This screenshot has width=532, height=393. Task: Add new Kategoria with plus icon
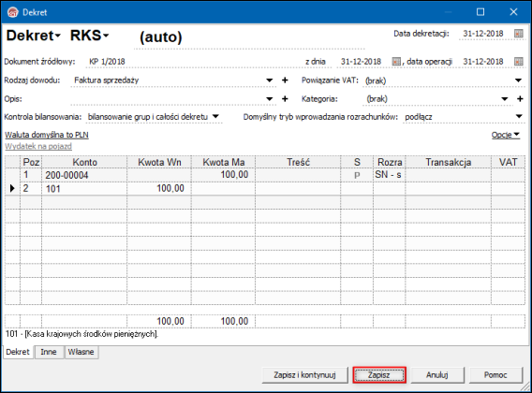(520, 98)
